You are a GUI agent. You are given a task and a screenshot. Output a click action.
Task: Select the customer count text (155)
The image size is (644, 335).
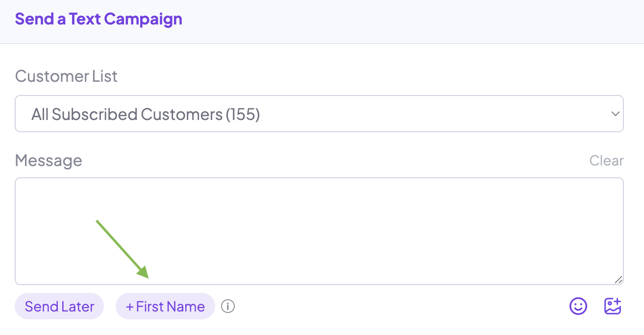tap(243, 115)
